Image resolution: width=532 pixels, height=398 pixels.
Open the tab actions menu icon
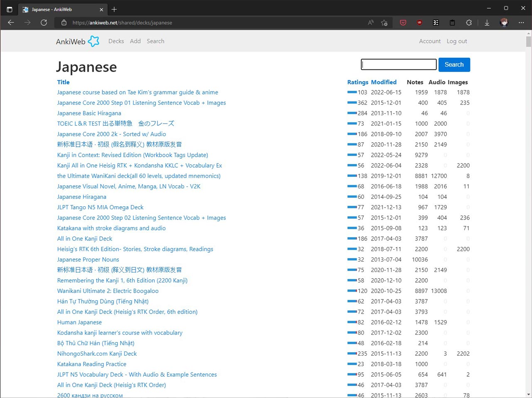pos(9,9)
